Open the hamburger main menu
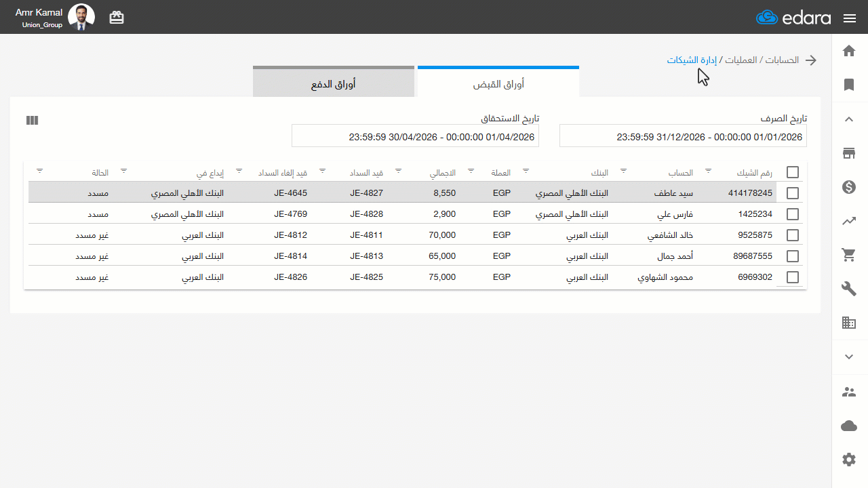Screen dimensions: 868x488 point(850,18)
